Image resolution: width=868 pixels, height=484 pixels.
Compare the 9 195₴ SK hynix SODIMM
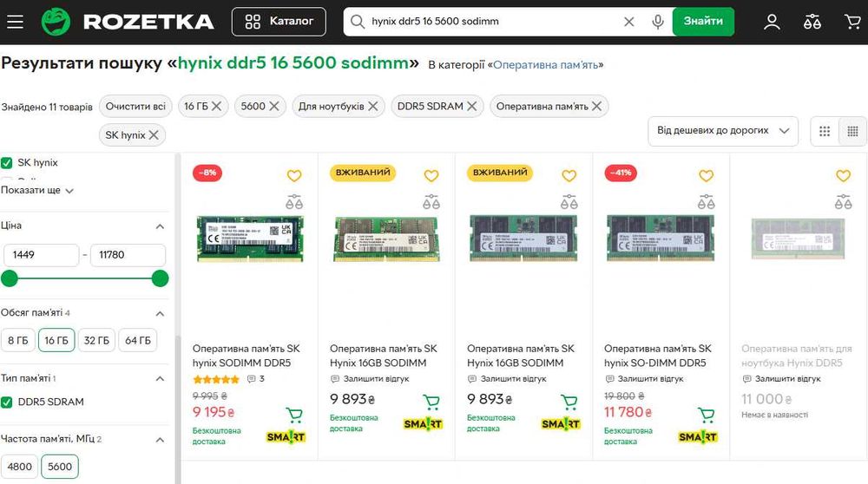point(294,201)
